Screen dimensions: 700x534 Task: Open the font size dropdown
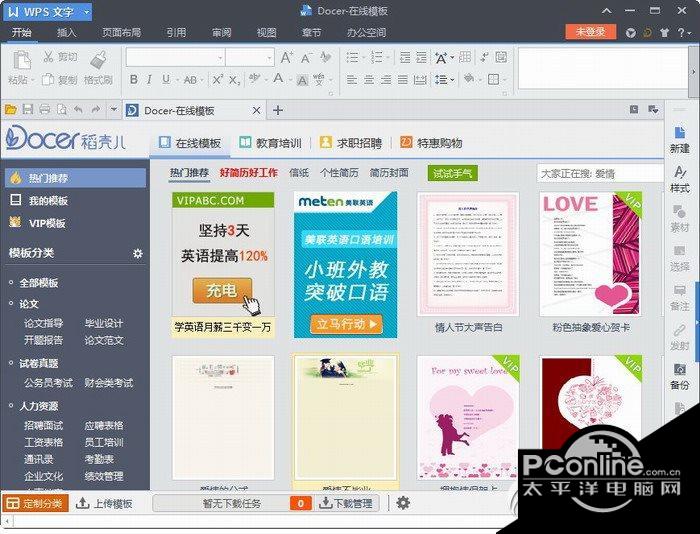coord(250,58)
